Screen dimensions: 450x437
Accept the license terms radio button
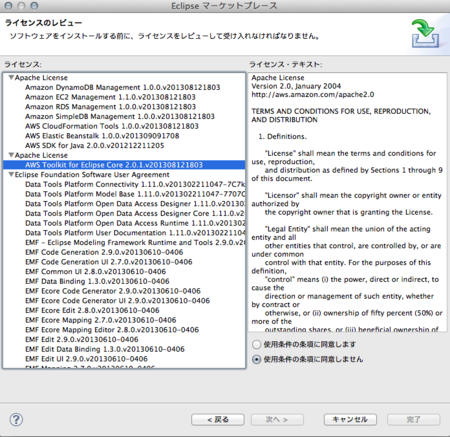pos(256,344)
